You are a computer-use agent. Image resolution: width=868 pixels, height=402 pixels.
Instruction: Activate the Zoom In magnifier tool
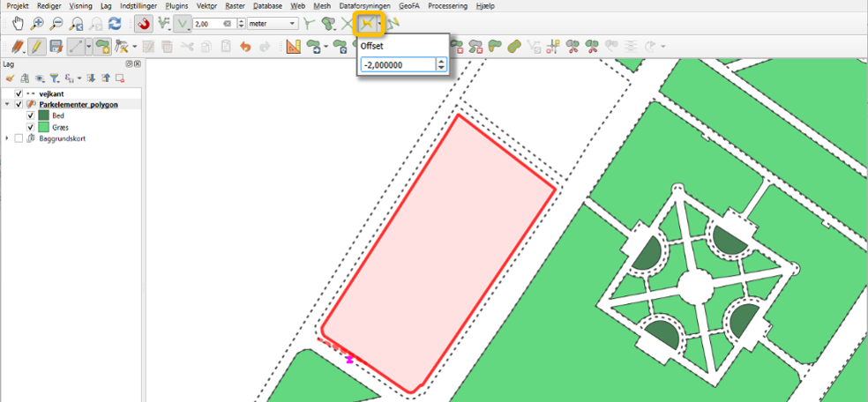point(37,24)
